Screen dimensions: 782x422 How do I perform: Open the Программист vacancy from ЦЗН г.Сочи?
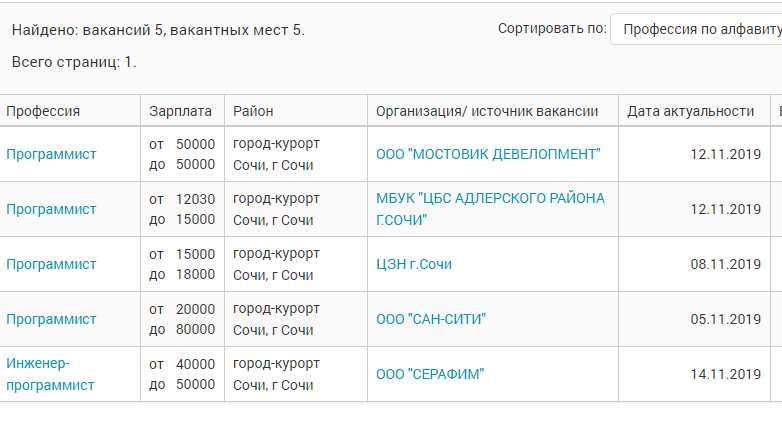[51, 264]
